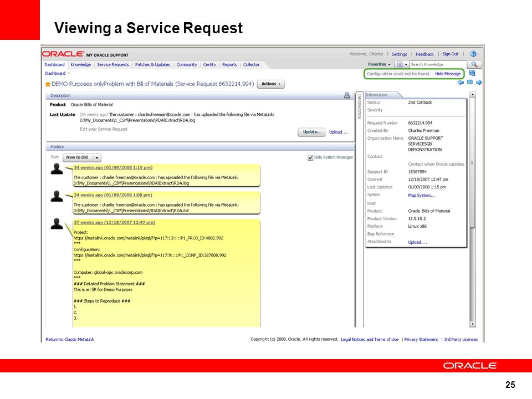Click the Hide Message link
The width and height of the screenshot is (532, 399).
(x=448, y=74)
